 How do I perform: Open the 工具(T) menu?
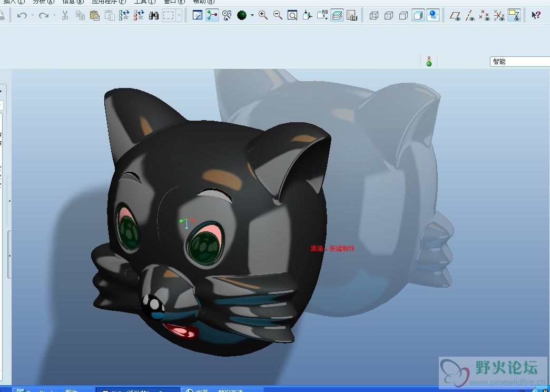click(x=145, y=2)
